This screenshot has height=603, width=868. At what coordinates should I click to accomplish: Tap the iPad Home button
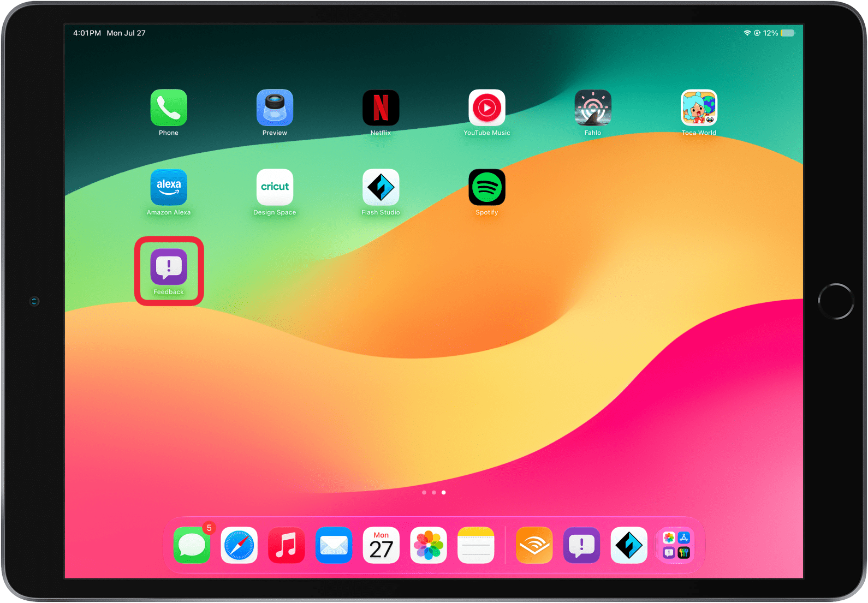(836, 301)
